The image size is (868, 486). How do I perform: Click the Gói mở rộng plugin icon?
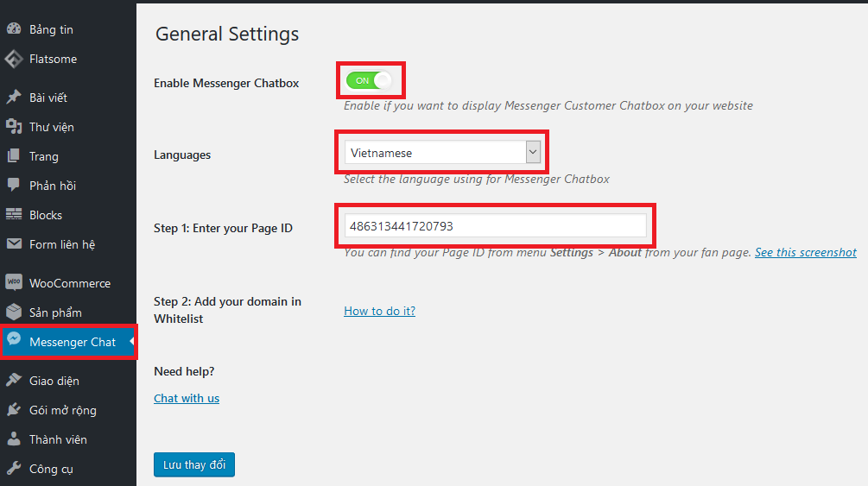tap(14, 410)
